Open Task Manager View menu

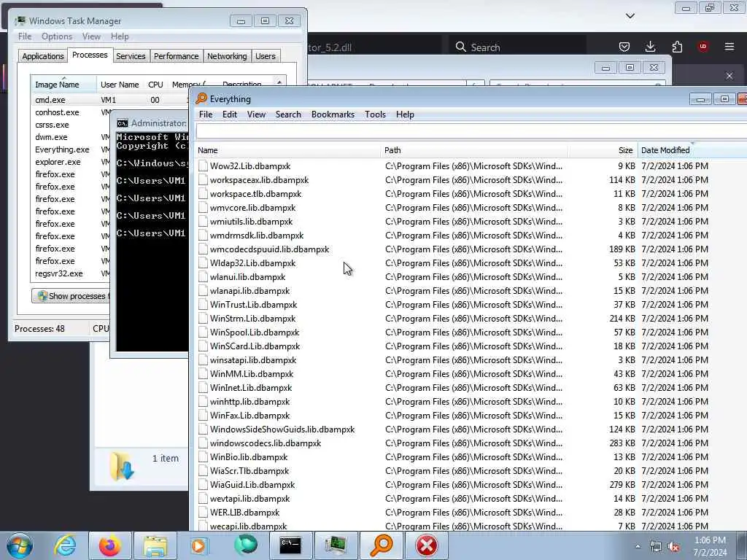pos(91,36)
